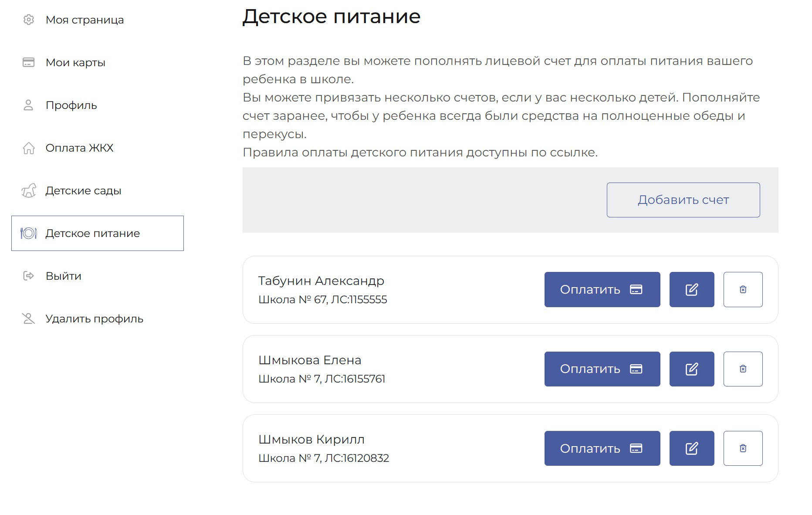Click the rocking horse icon for Детские сады
Image resolution: width=812 pixels, height=515 pixels.
29,191
